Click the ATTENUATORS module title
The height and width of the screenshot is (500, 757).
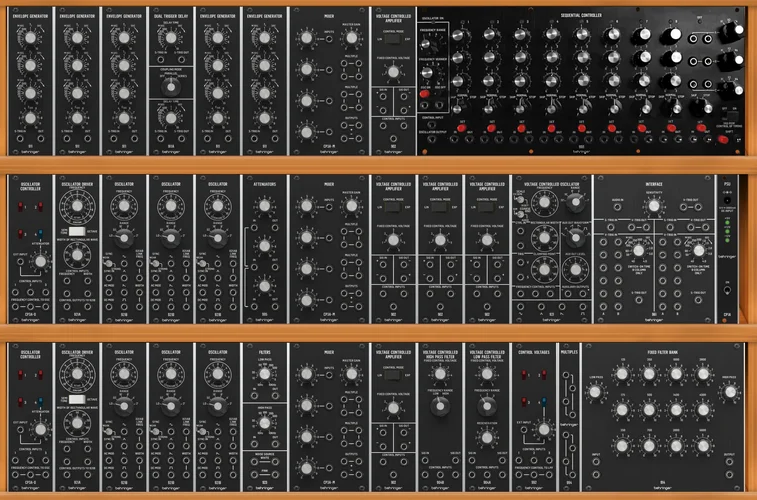(265, 184)
